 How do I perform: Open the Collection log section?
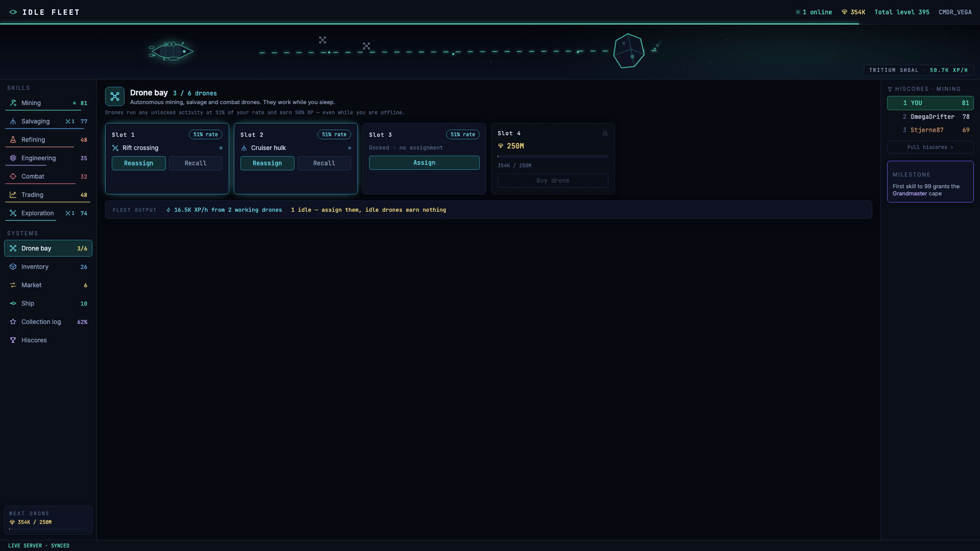pyautogui.click(x=48, y=322)
